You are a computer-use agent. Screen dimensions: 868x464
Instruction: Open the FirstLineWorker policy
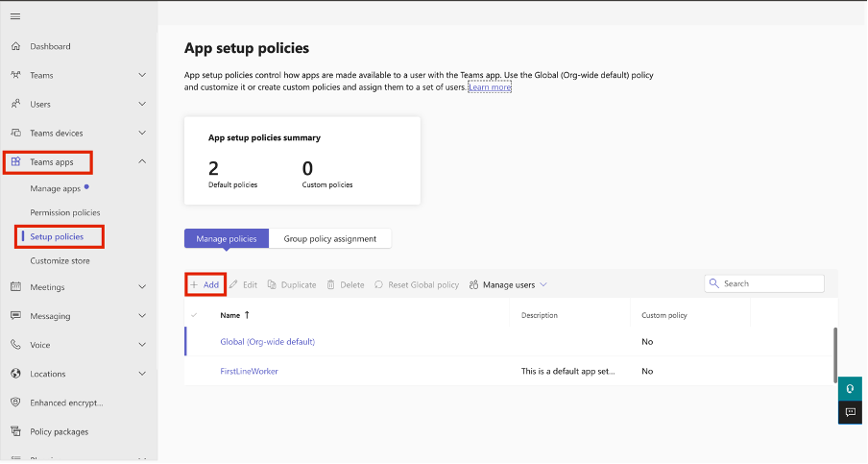pyautogui.click(x=249, y=371)
